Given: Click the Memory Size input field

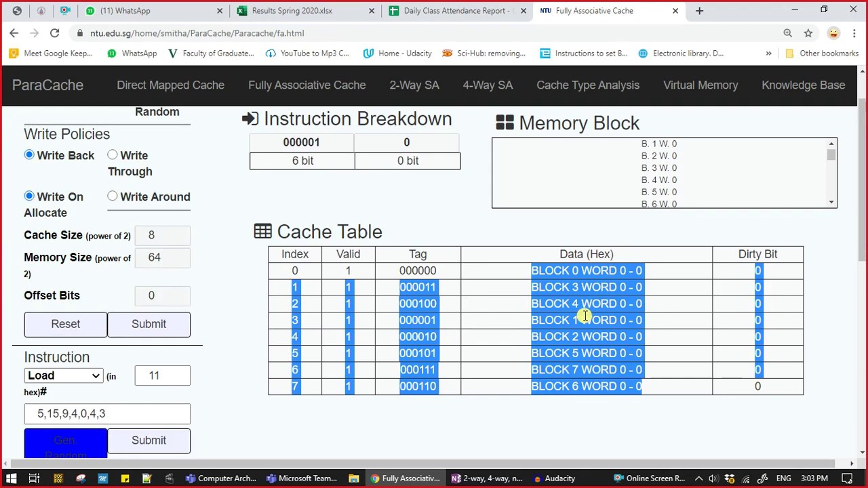Looking at the screenshot, I should tap(162, 258).
